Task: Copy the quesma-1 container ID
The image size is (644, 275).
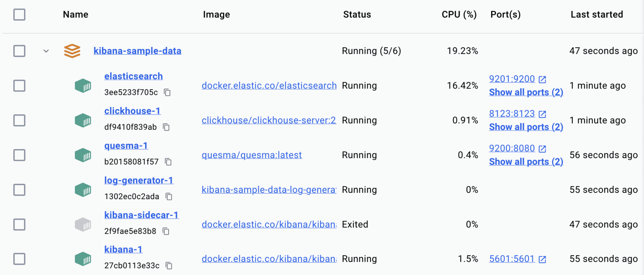Action: pyautogui.click(x=168, y=162)
